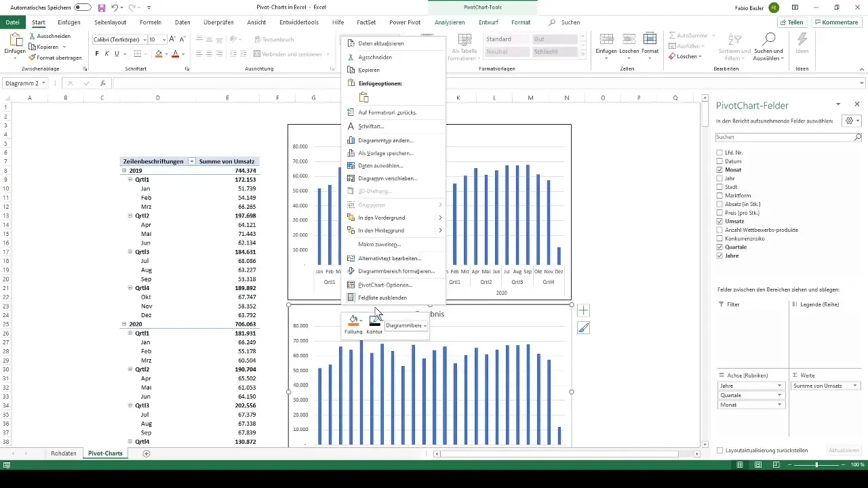The height and width of the screenshot is (488, 868).
Task: Toggle bold formatting (F) in Schriftart group
Action: tap(97, 54)
